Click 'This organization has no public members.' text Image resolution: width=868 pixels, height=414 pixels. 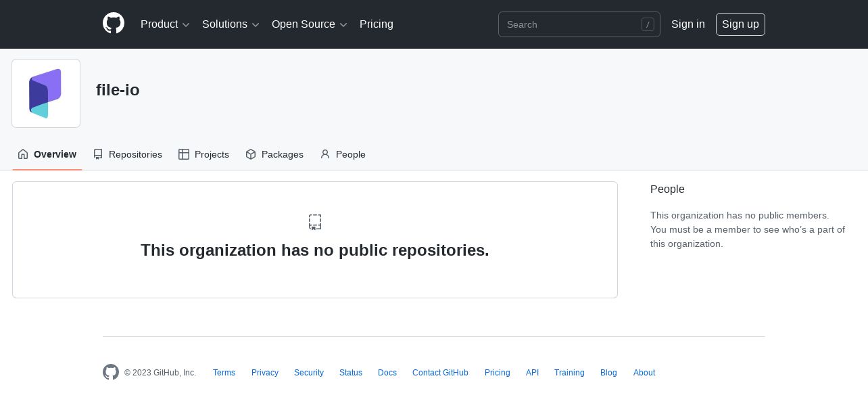coord(740,215)
